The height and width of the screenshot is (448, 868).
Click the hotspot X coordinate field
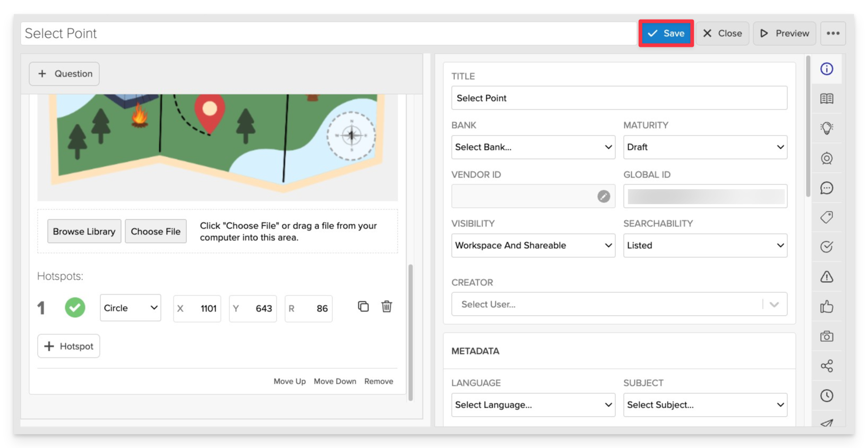click(x=197, y=308)
